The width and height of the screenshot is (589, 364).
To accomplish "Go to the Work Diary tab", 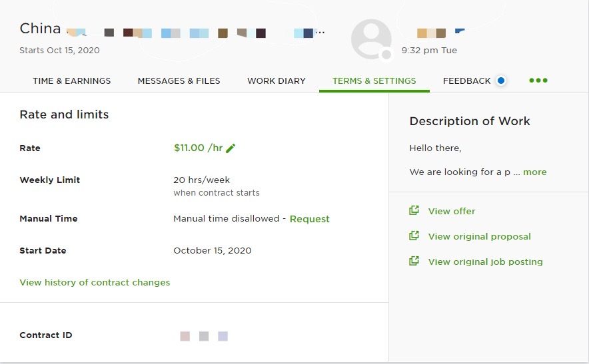I will [x=277, y=81].
